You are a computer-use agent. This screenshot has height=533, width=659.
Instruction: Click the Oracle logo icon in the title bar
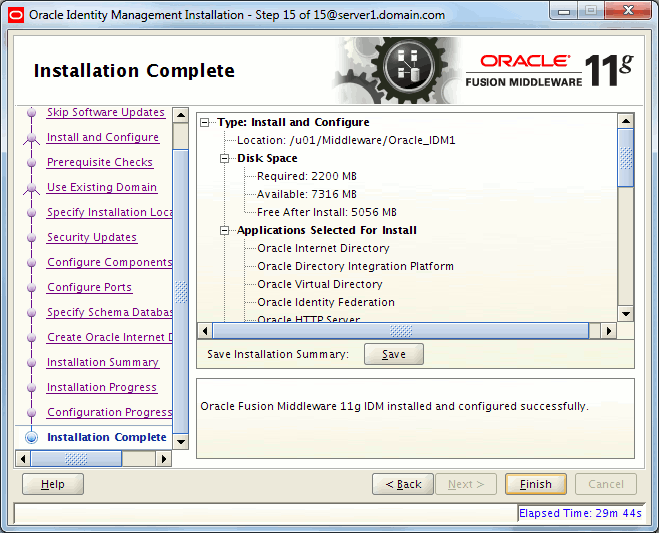tap(16, 15)
